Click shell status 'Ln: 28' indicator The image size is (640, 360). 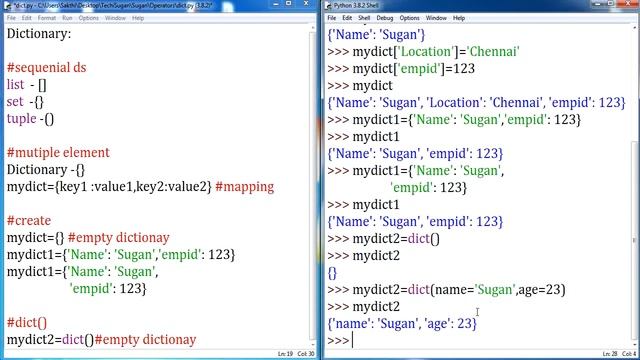pos(610,354)
